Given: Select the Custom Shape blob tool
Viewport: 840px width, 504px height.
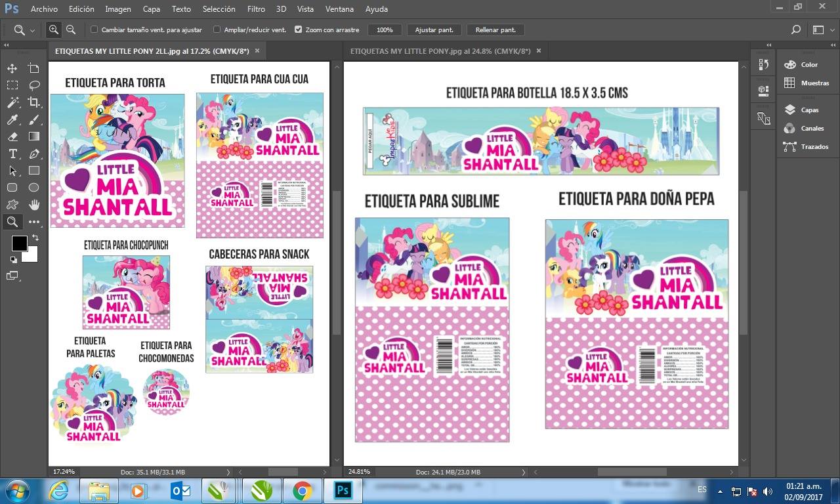Looking at the screenshot, I should [12, 205].
